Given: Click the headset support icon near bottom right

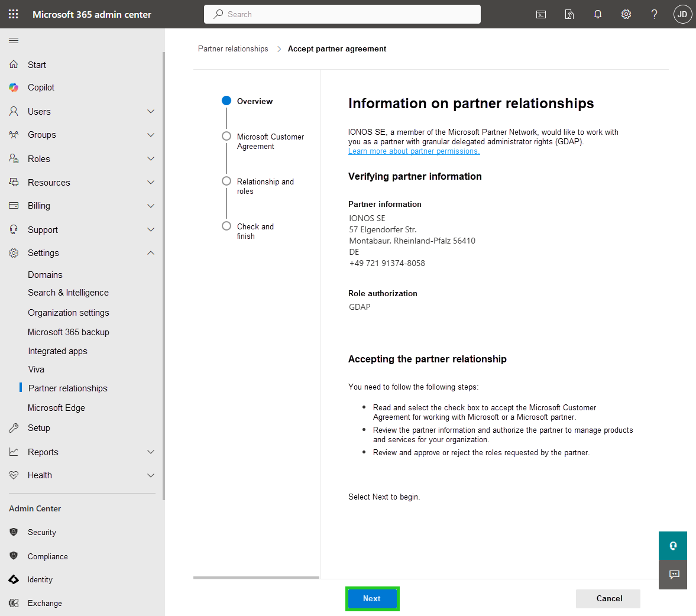Looking at the screenshot, I should [672, 546].
